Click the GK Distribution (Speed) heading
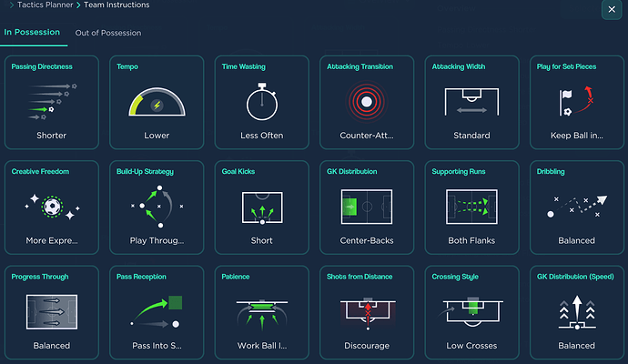Viewport: 628px width, 364px height. [575, 277]
